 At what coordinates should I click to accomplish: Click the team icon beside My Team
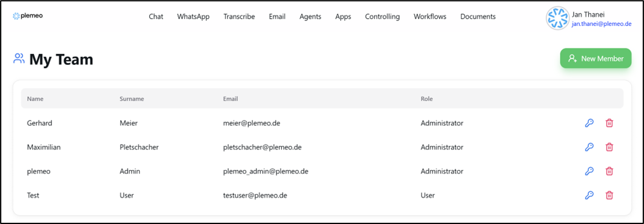pyautogui.click(x=19, y=59)
